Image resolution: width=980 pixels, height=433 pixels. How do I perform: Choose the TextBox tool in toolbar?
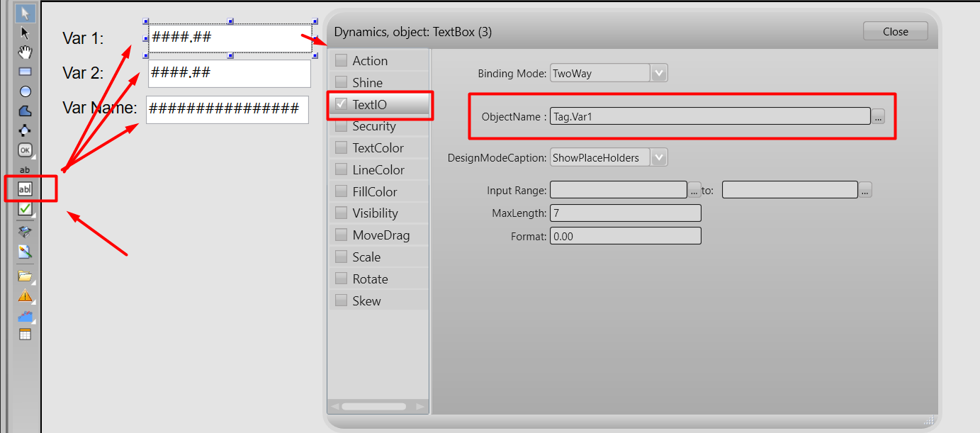[x=26, y=189]
